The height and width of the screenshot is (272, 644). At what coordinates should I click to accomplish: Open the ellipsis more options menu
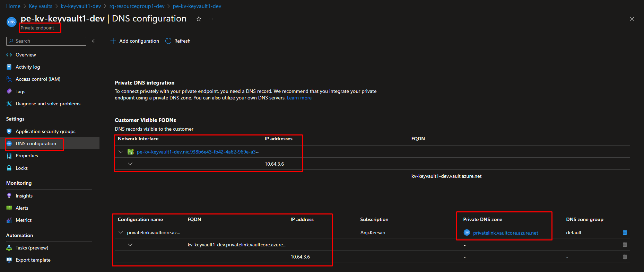pos(211,19)
